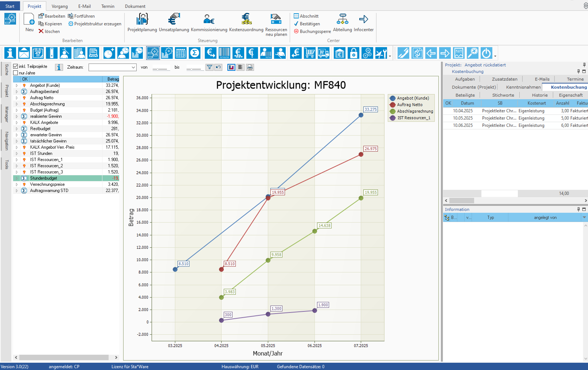This screenshot has width=588, height=370.
Task: Click the von date input field
Action: pyautogui.click(x=161, y=67)
